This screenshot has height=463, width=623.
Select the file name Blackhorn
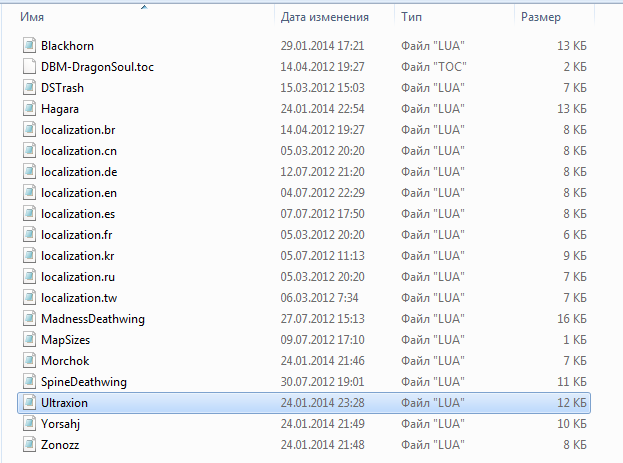coord(68,46)
